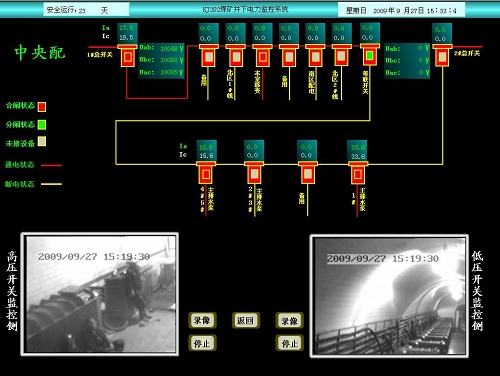Click 录像 button beside low-voltage camera
The height and width of the screenshot is (376, 500).
click(290, 320)
